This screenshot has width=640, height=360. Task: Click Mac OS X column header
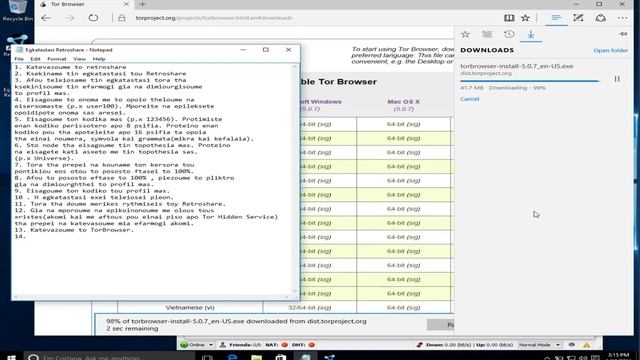(403, 102)
